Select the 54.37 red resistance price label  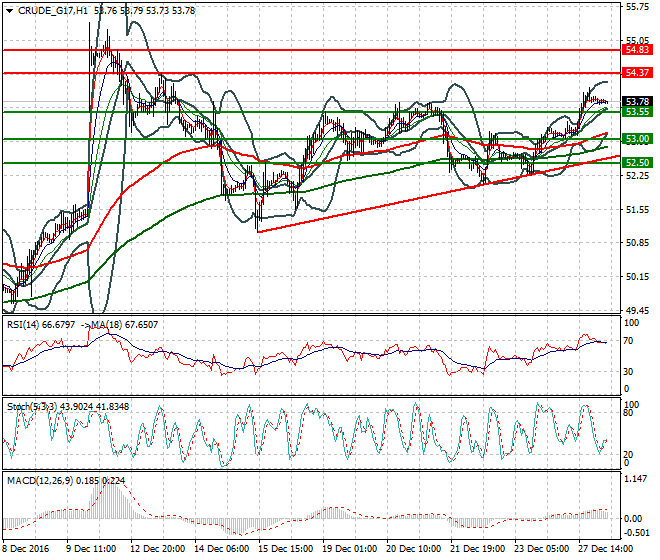point(637,72)
